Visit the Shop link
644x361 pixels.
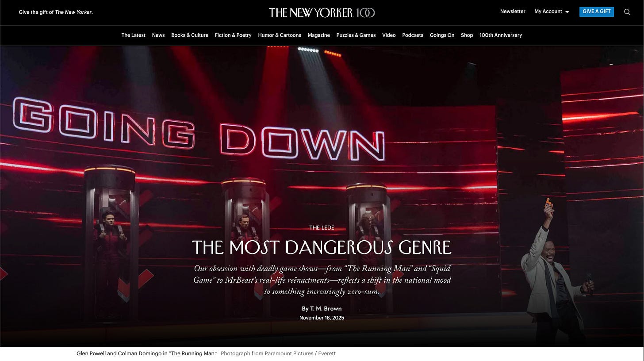point(467,35)
